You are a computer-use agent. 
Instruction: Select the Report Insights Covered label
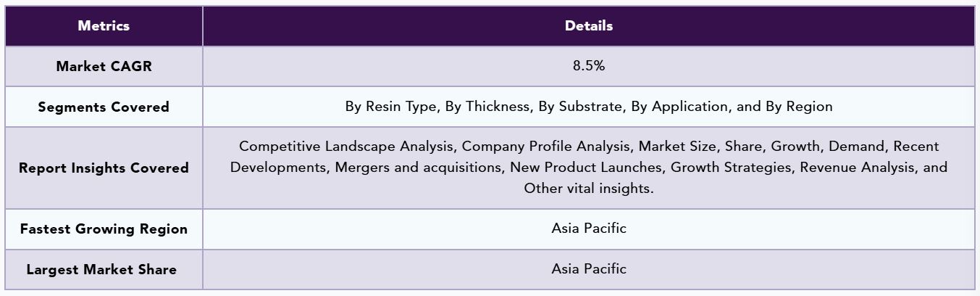(104, 168)
